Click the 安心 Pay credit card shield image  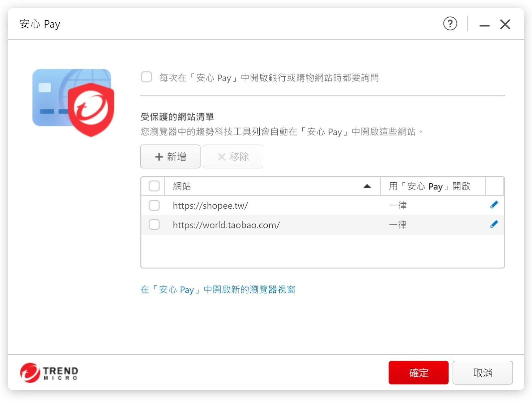(73, 103)
